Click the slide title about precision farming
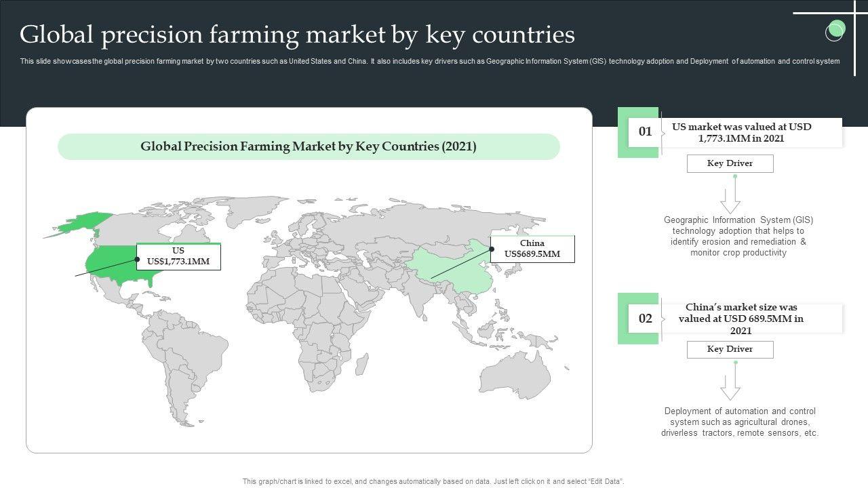This screenshot has width=868, height=488. [297, 34]
